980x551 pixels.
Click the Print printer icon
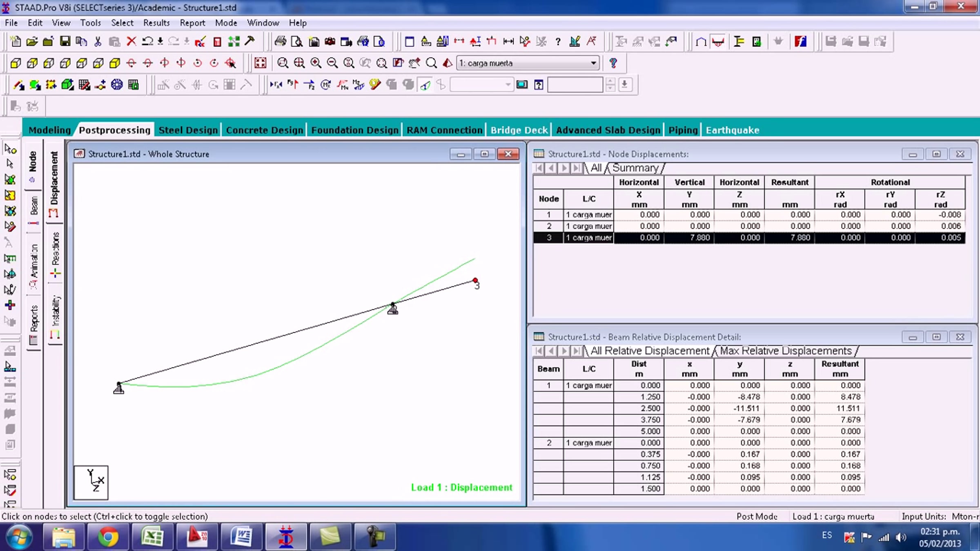(x=280, y=41)
